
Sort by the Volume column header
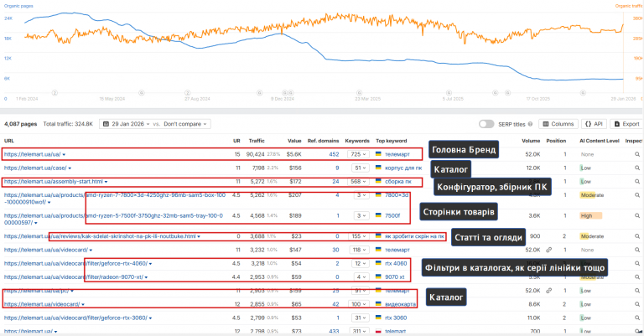click(531, 141)
